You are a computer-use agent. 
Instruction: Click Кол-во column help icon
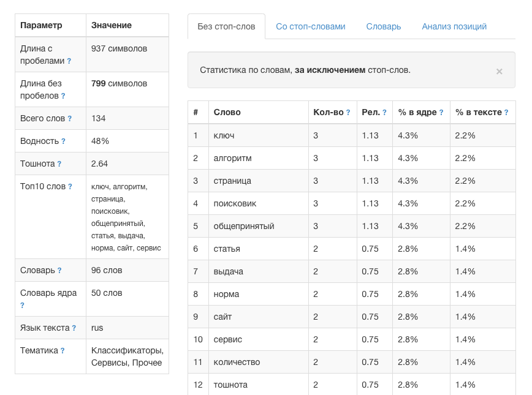(348, 113)
